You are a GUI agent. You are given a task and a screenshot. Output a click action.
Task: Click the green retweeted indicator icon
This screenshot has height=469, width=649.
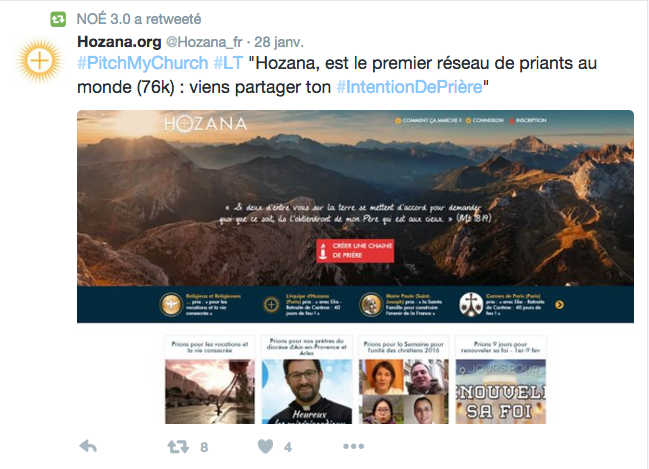[58, 19]
